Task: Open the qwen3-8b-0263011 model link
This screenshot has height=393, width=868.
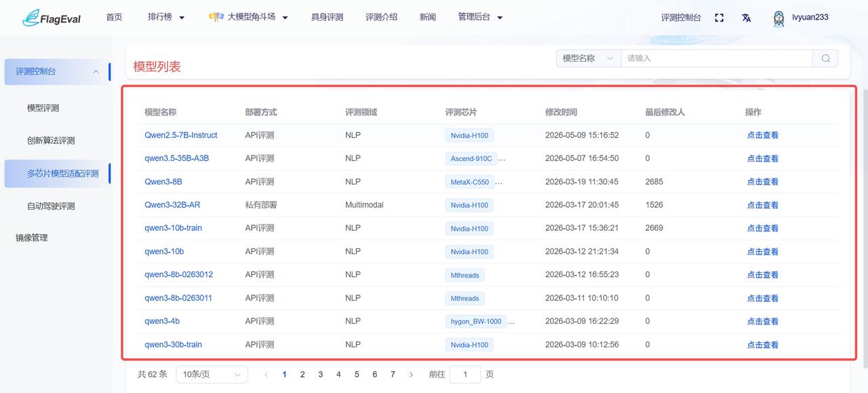Action: coord(178,298)
